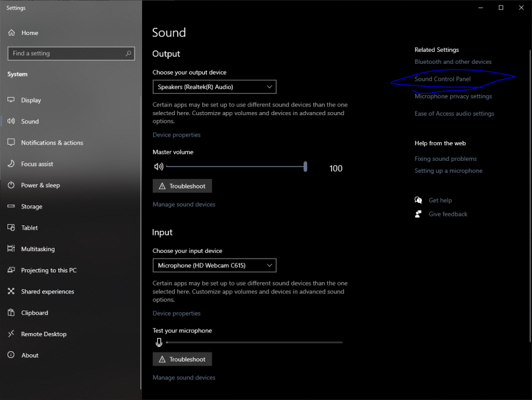Click the Clipboard icon in the sidebar

[11, 312]
